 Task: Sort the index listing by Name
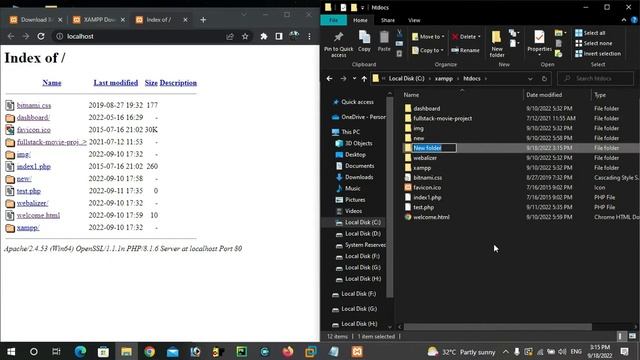pos(52,83)
